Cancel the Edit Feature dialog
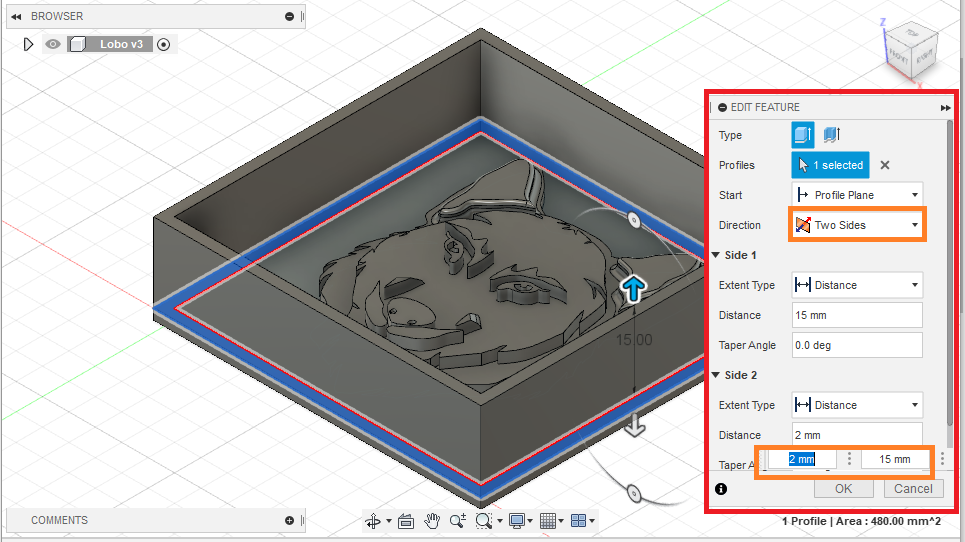The image size is (965, 542). point(913,488)
